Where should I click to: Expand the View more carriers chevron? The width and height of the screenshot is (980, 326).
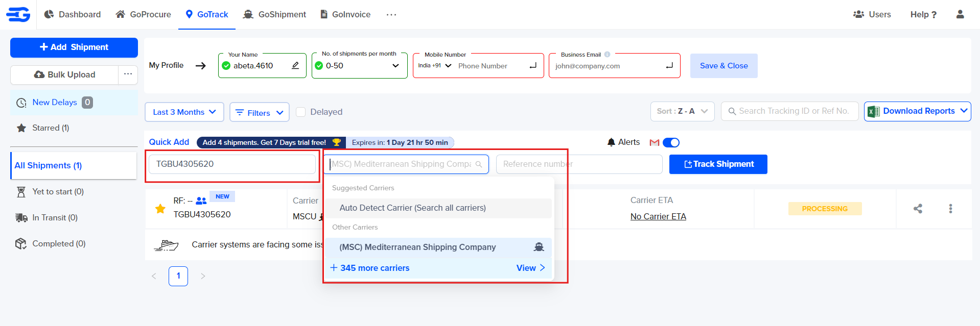pyautogui.click(x=542, y=267)
